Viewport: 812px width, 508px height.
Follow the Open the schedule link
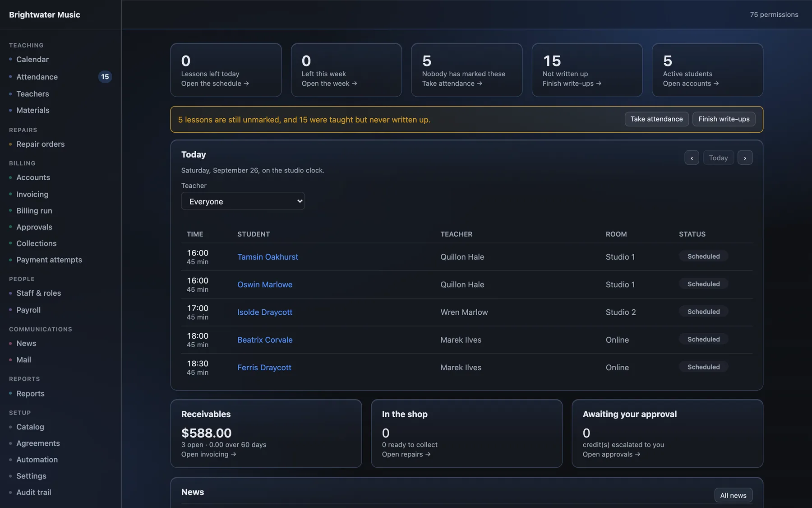215,84
